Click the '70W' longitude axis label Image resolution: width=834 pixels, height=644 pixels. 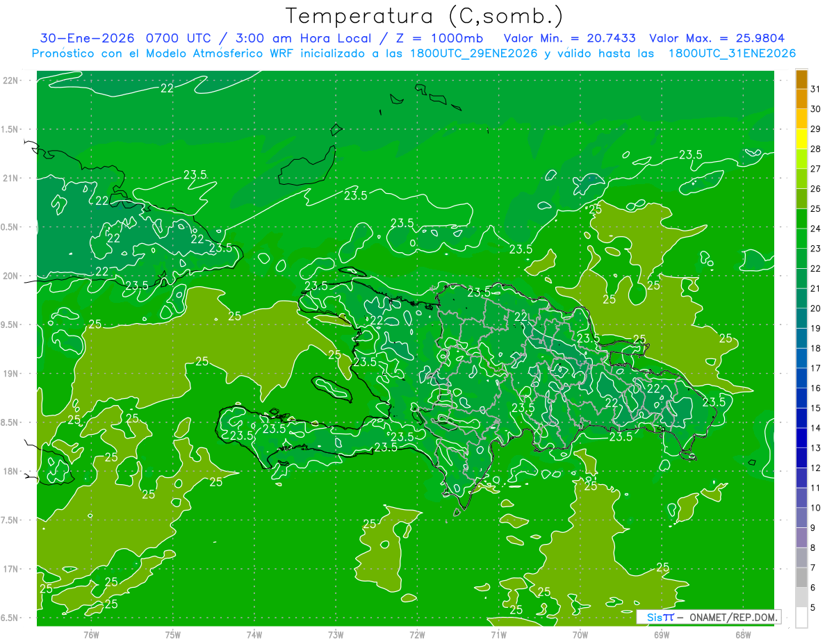pos(580,634)
